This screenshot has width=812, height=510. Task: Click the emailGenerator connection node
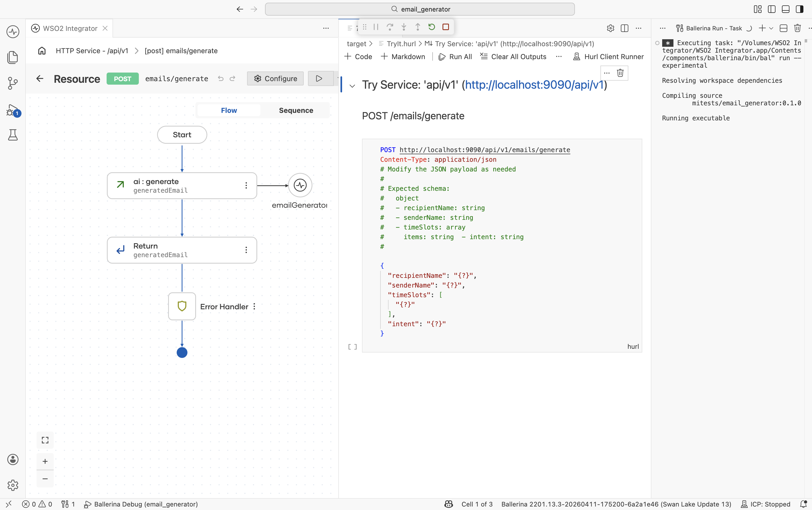click(x=300, y=185)
